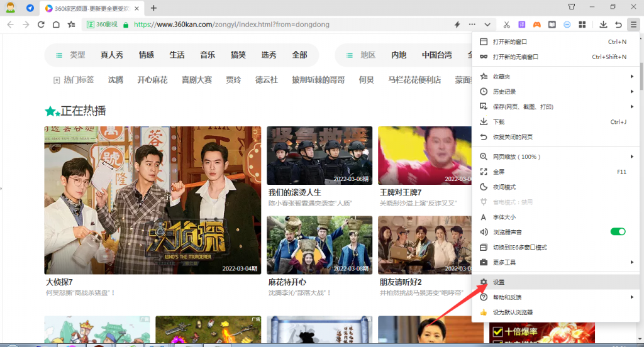Click the 披荆斩棘的哥哥 hot tag
The image size is (644, 347).
318,80
